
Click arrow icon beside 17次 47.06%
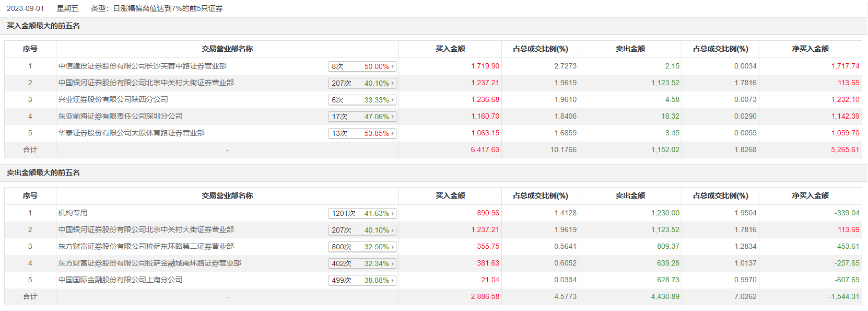pos(393,117)
